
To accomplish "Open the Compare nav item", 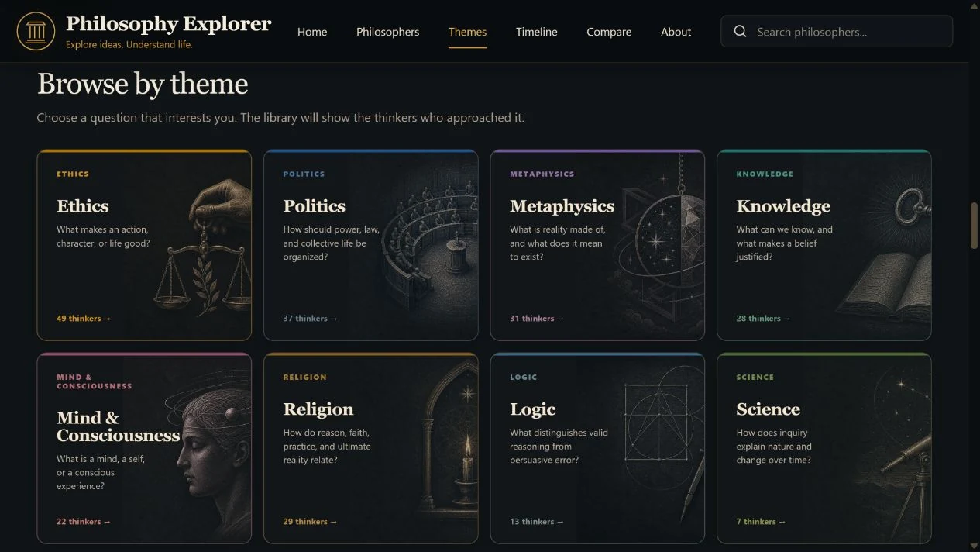I will click(609, 32).
